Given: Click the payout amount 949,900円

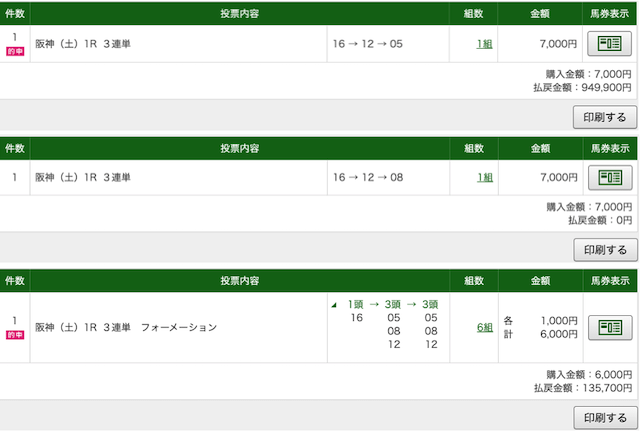Looking at the screenshot, I should tap(606, 87).
